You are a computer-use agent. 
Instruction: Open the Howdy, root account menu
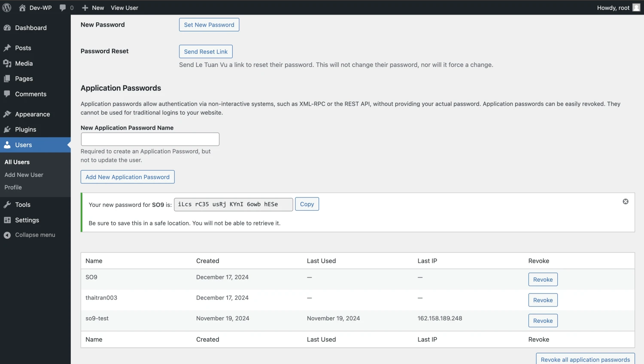pyautogui.click(x=618, y=8)
